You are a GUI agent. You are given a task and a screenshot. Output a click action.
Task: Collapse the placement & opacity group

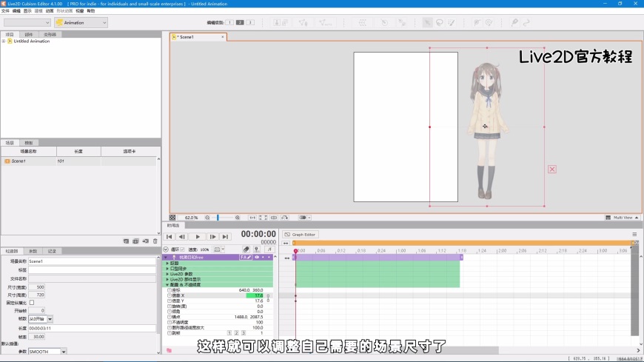[167, 285]
